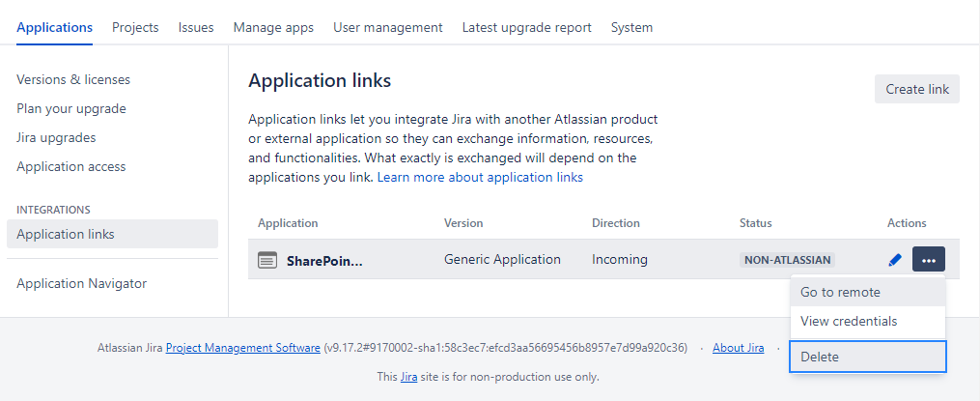Click the pencil edit icon for SharePoint link
The height and width of the screenshot is (401, 980).
(x=895, y=260)
